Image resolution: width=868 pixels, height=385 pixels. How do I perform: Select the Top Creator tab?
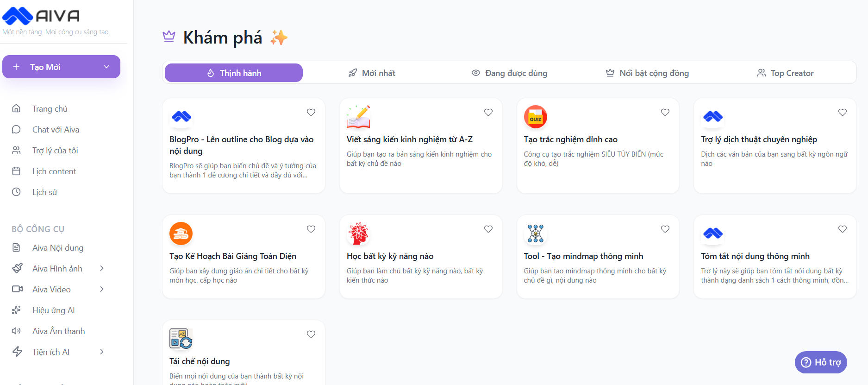tap(785, 73)
